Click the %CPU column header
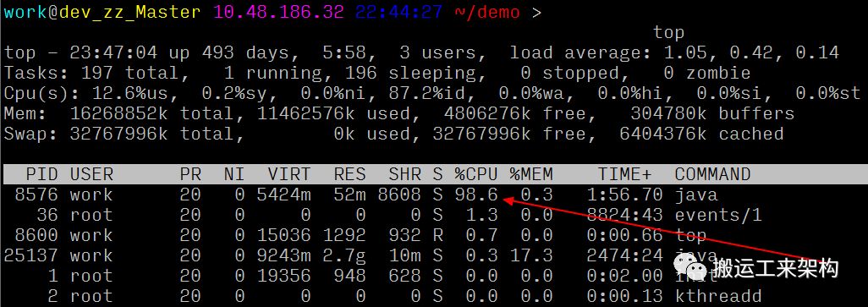 (x=476, y=175)
